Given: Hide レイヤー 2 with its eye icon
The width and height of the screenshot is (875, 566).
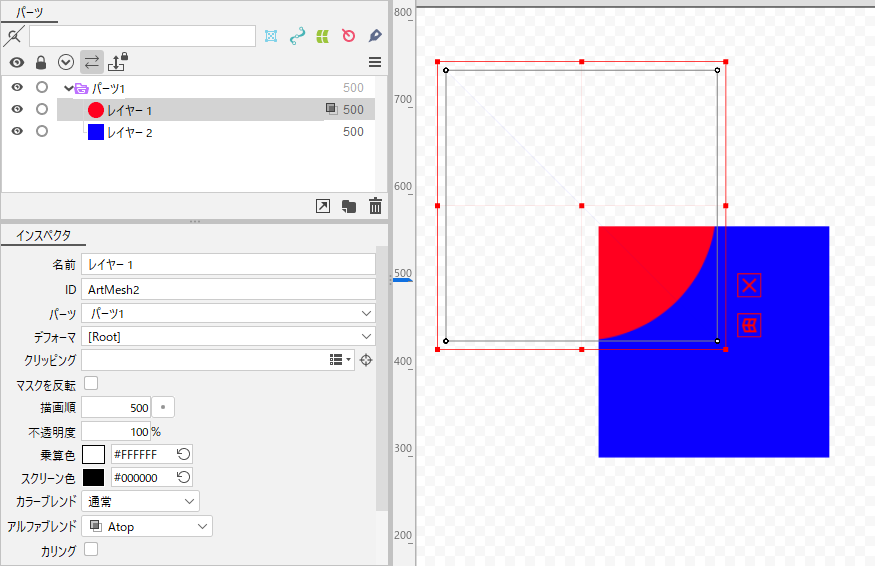Looking at the screenshot, I should (17, 131).
